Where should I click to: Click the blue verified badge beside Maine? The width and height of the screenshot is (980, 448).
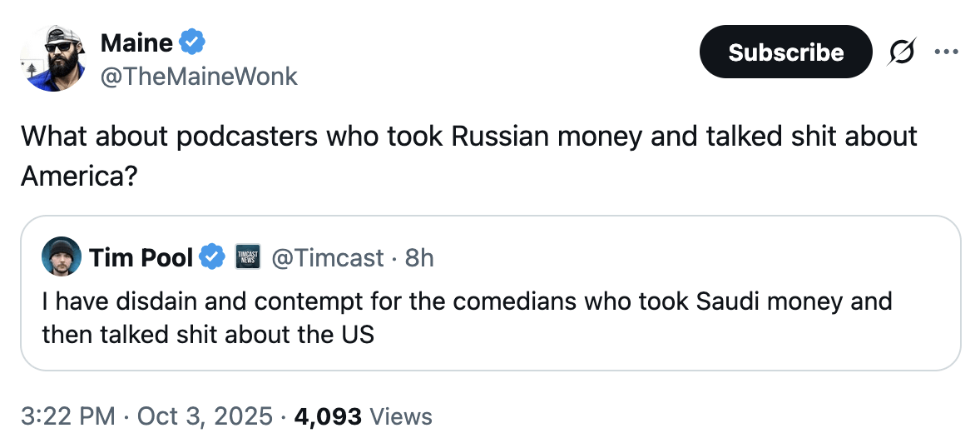coord(193,42)
